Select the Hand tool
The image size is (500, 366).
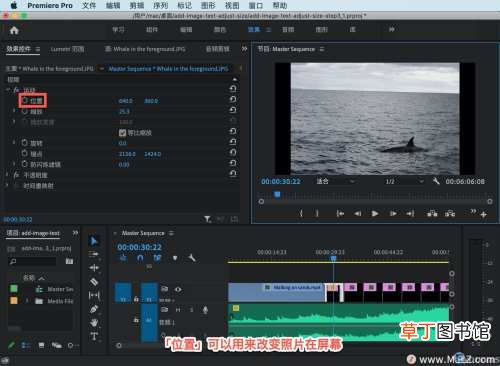[94, 323]
